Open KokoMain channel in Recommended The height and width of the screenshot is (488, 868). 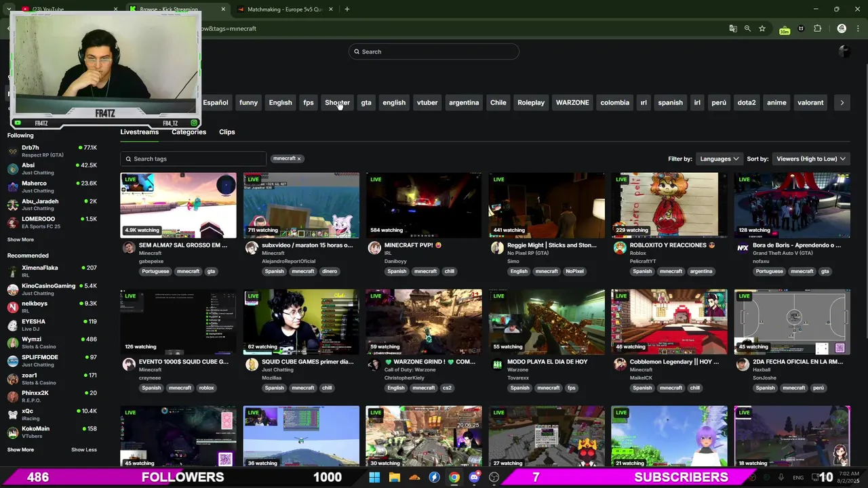tap(52, 432)
